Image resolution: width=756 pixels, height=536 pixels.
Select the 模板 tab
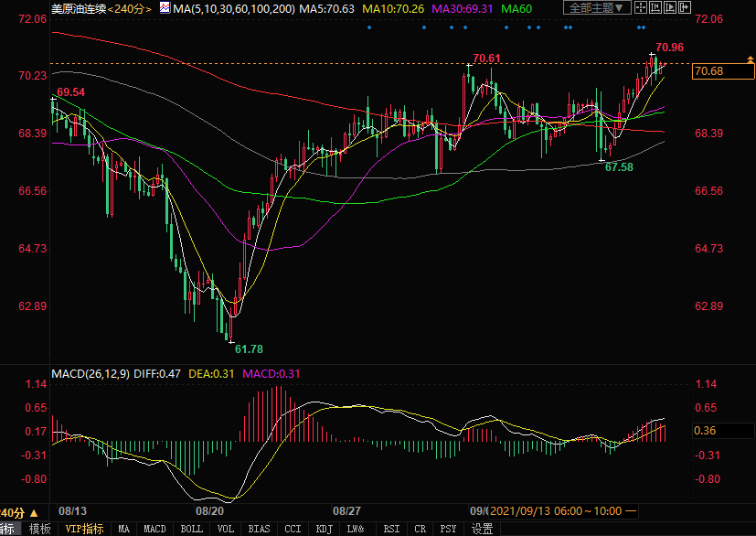point(39,529)
